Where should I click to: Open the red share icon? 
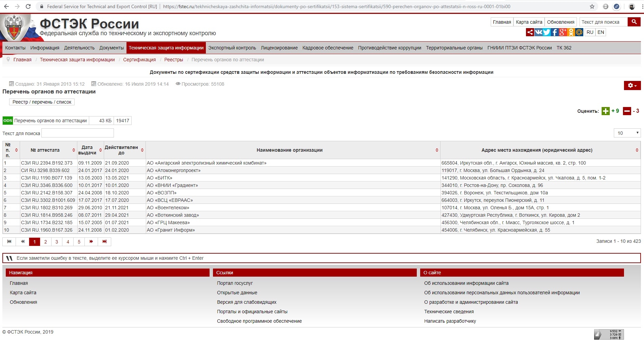click(530, 32)
